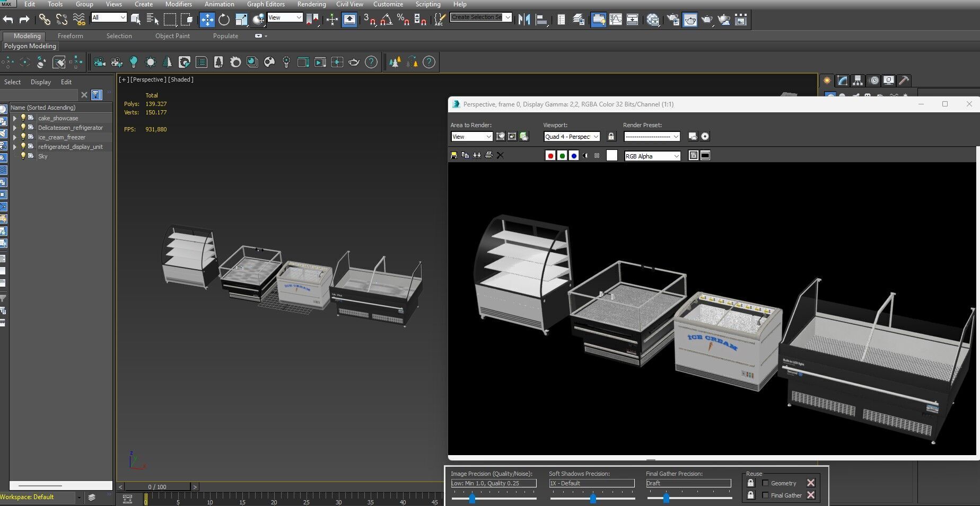The image size is (980, 506).
Task: Open the Scripting menu
Action: [428, 4]
